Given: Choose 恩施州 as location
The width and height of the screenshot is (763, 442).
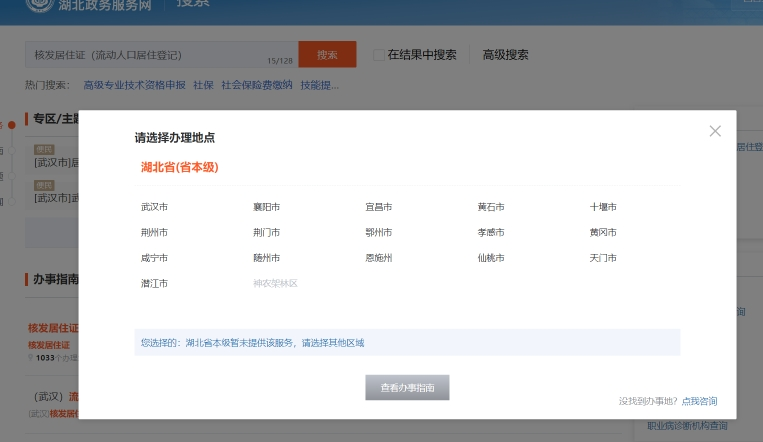Looking at the screenshot, I should tap(379, 258).
